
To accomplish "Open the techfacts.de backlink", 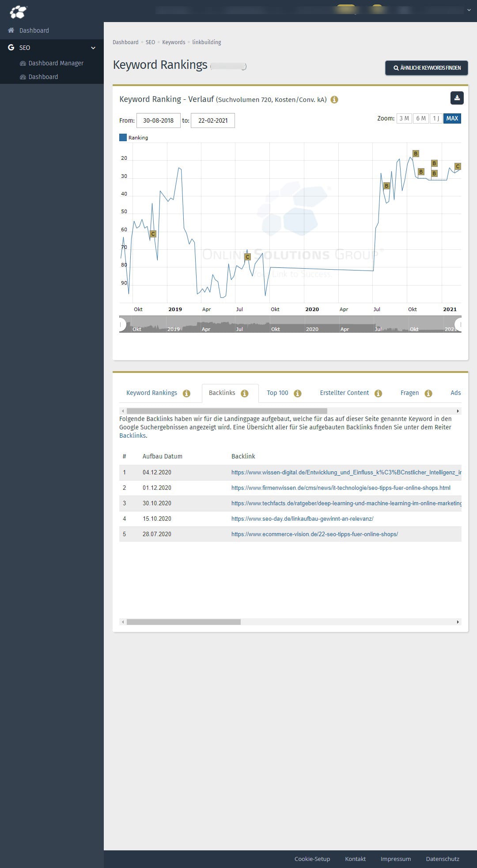I will click(x=346, y=504).
